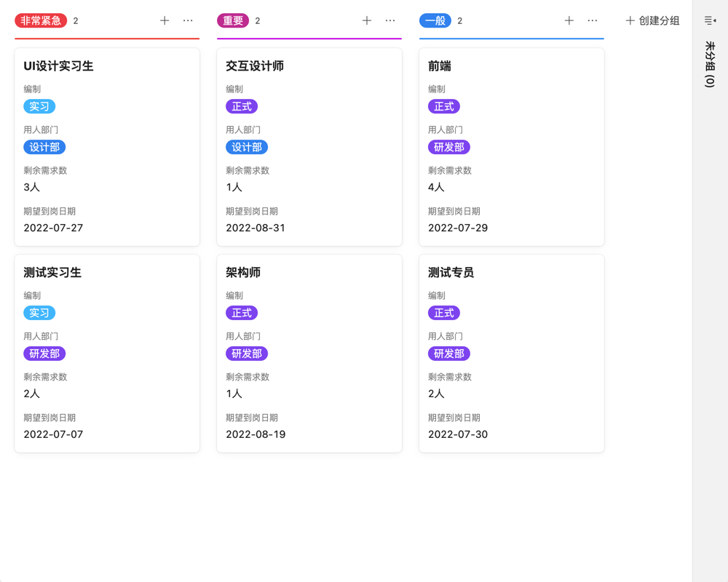Add a new card to the 重要 group
Viewport: 728px width, 582px height.
click(x=366, y=20)
